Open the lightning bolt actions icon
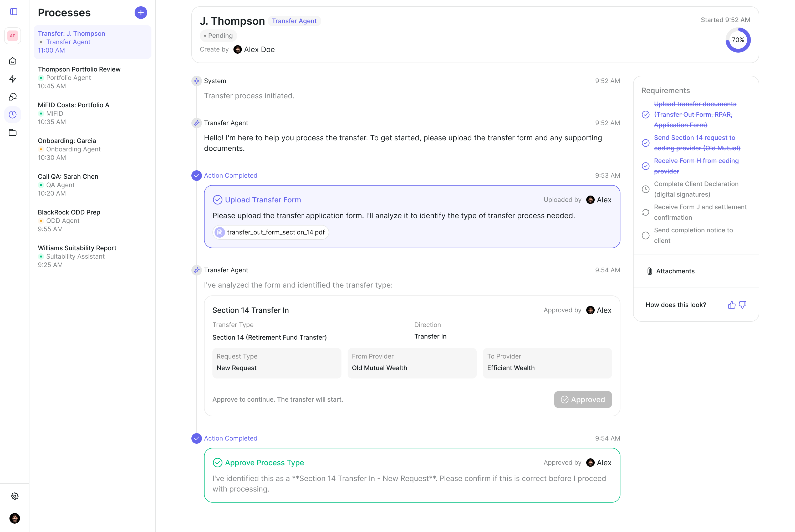Image resolution: width=795 pixels, height=532 pixels. click(x=13, y=79)
